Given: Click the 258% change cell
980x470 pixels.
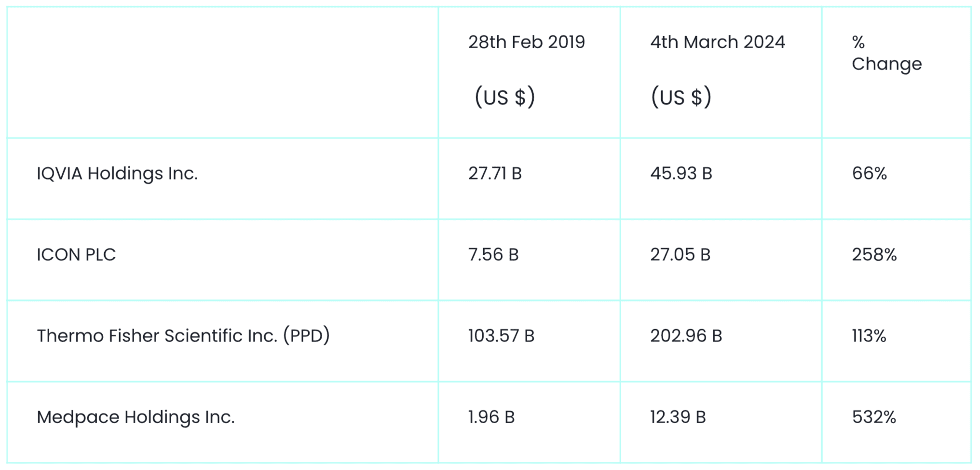Looking at the screenshot, I should 874,255.
